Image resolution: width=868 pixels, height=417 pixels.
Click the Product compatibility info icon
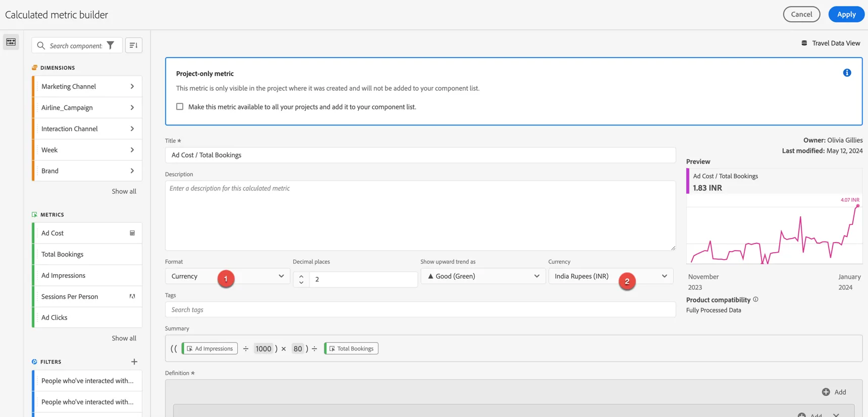pyautogui.click(x=755, y=300)
